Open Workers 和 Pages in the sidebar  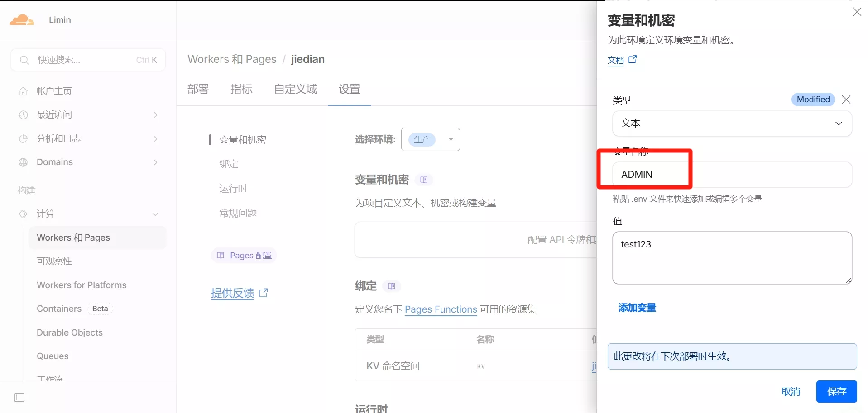tap(97, 238)
